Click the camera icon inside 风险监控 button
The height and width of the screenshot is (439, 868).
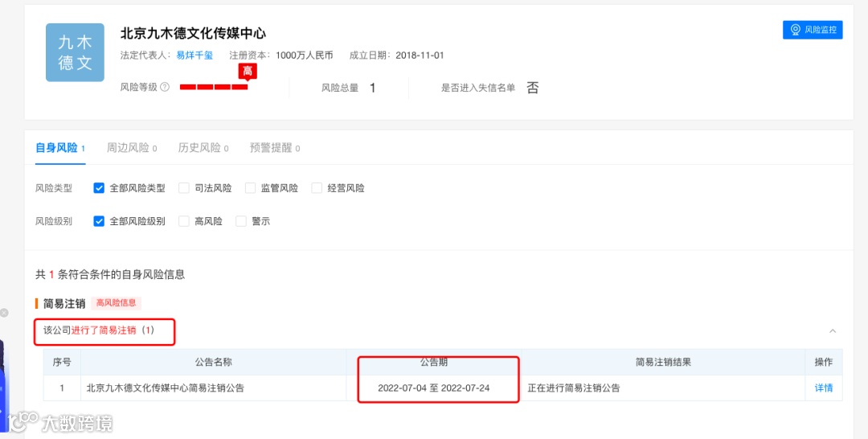pyautogui.click(x=796, y=30)
